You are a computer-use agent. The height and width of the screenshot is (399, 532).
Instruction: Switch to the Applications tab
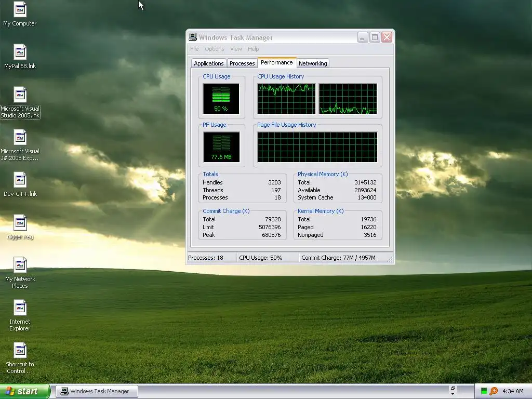click(209, 63)
